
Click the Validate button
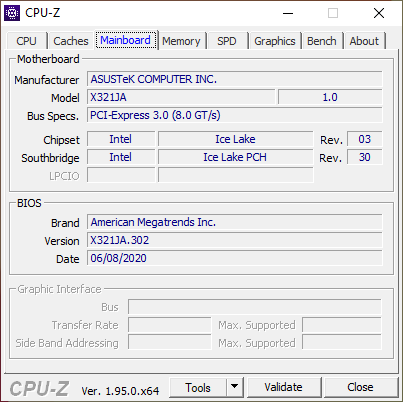click(x=284, y=387)
